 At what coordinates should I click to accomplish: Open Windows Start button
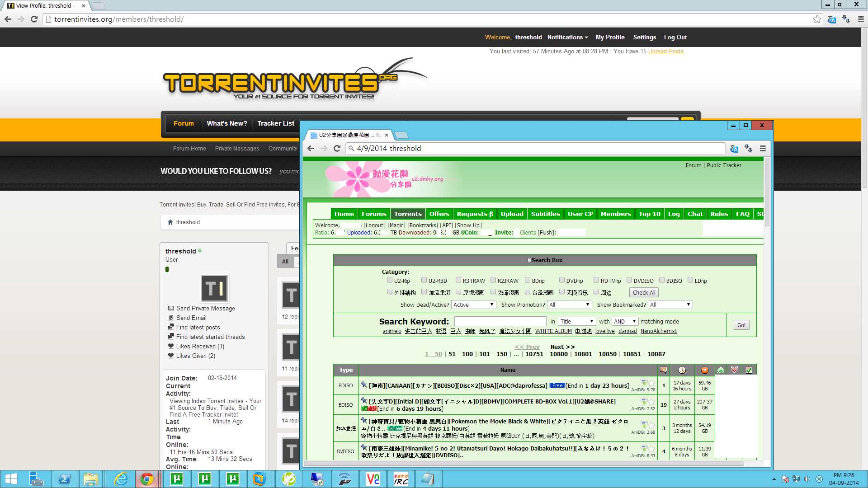11,479
